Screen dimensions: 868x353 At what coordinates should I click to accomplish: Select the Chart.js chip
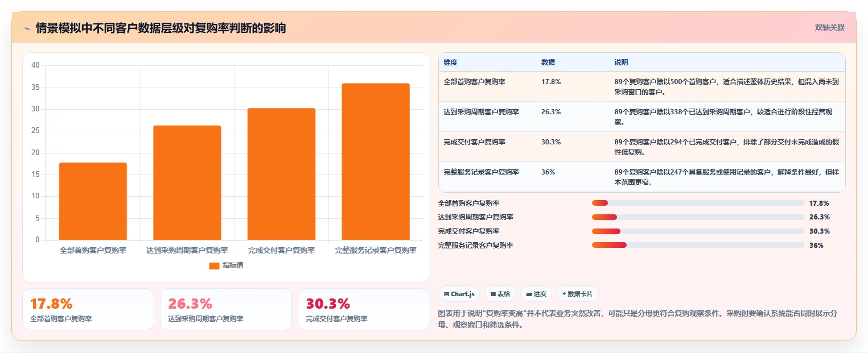coord(459,294)
